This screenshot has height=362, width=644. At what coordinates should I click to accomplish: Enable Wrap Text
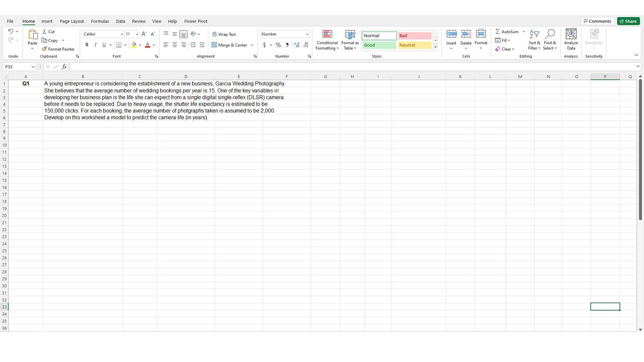pos(225,34)
